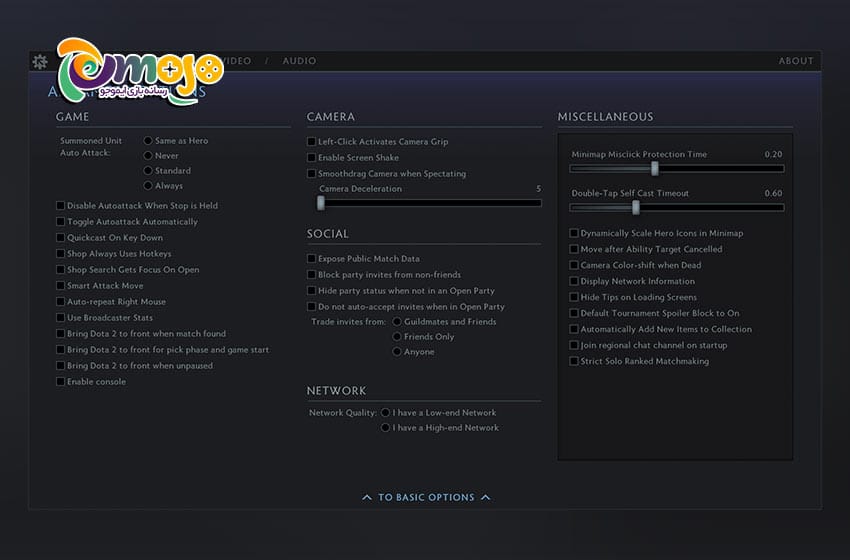Check Expose Public Match Data
Viewport: 850px width, 560px height.
tap(312, 259)
